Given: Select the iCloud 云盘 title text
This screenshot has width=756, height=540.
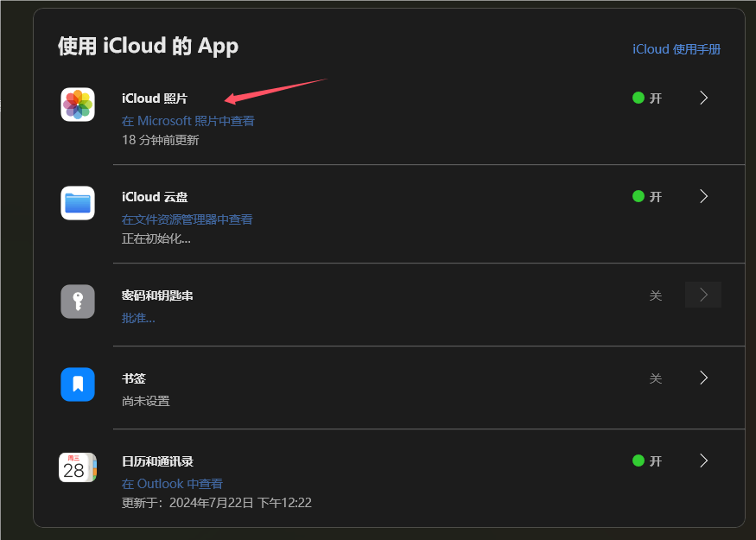Looking at the screenshot, I should (155, 197).
